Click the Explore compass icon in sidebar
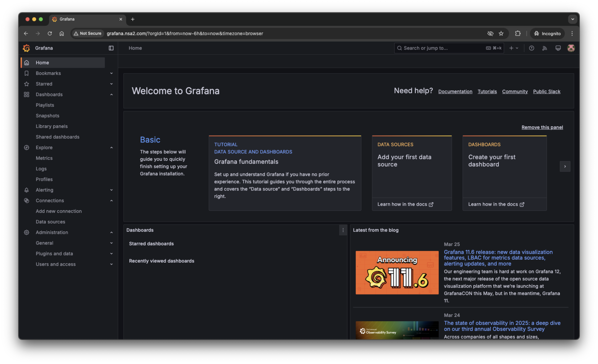The image size is (598, 364). [26, 148]
